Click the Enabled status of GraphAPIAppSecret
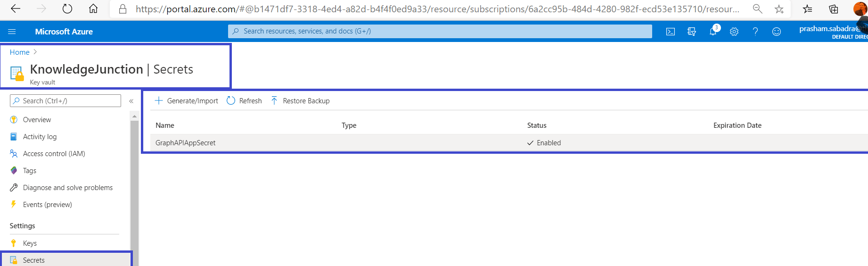 coord(544,143)
